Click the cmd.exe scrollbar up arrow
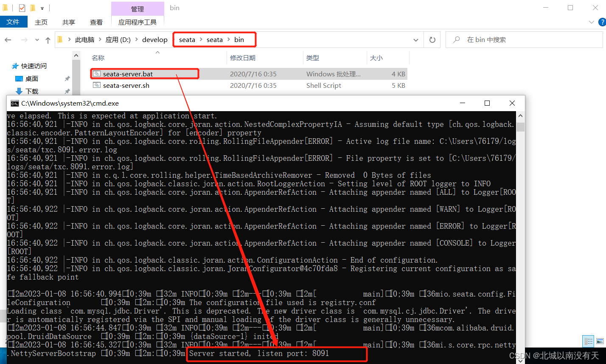The image size is (606, 364). 520,115
